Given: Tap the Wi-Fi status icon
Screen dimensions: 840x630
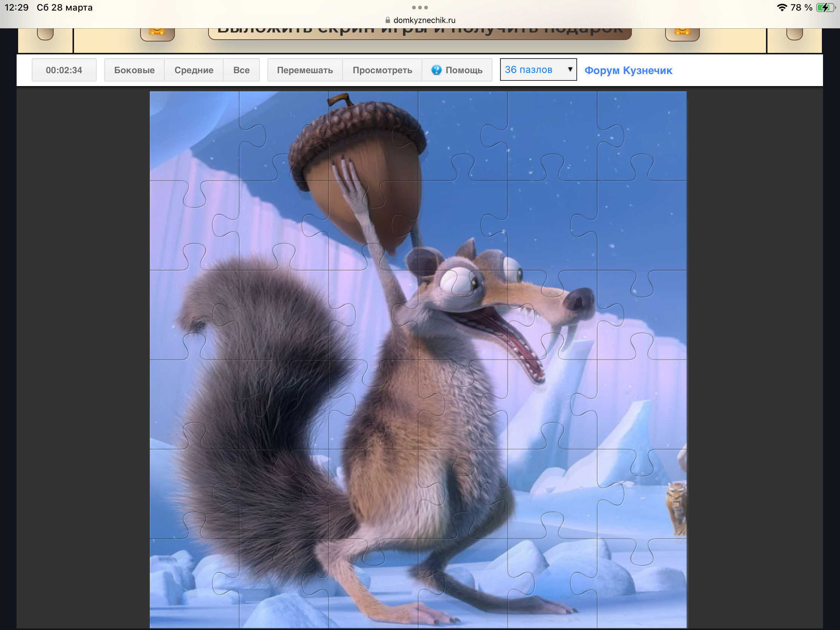Looking at the screenshot, I should pyautogui.click(x=781, y=8).
